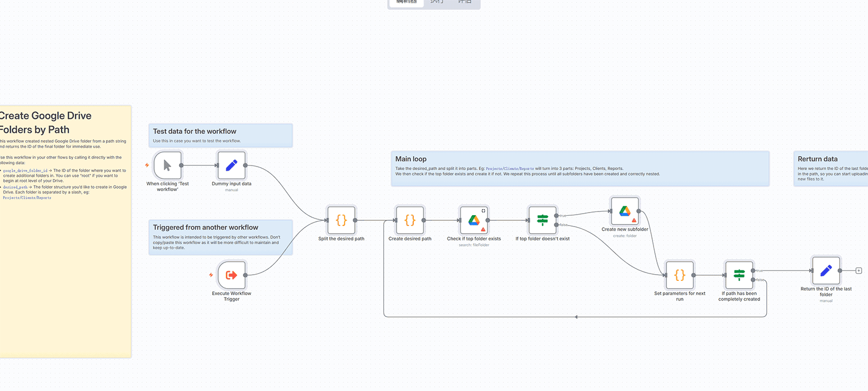Select the Create desired path code node
This screenshot has width=868, height=391.
click(410, 220)
